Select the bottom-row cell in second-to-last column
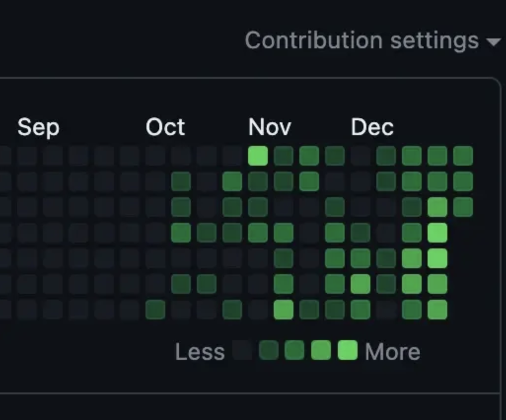The image size is (506, 420). tap(437, 310)
